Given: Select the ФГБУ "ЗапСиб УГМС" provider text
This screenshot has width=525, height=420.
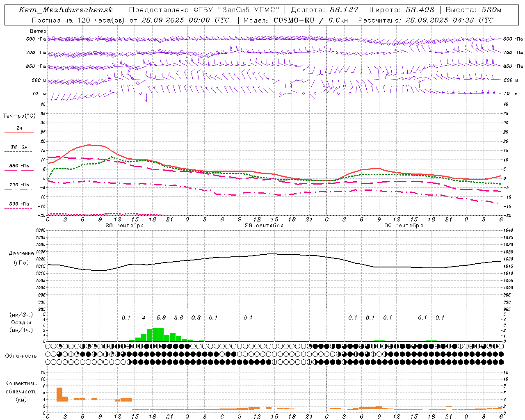Looking at the screenshot, I should (235, 10).
